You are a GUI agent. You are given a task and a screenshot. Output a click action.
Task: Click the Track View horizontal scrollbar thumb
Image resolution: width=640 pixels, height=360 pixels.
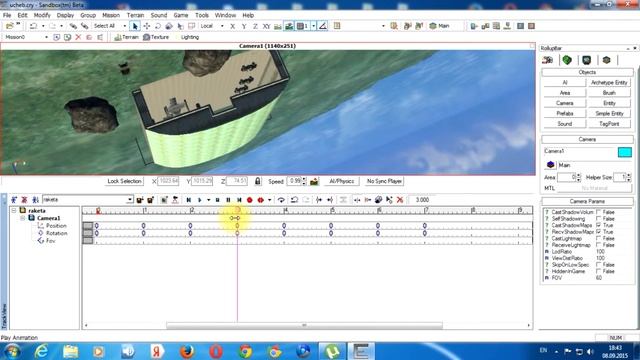coord(304,325)
